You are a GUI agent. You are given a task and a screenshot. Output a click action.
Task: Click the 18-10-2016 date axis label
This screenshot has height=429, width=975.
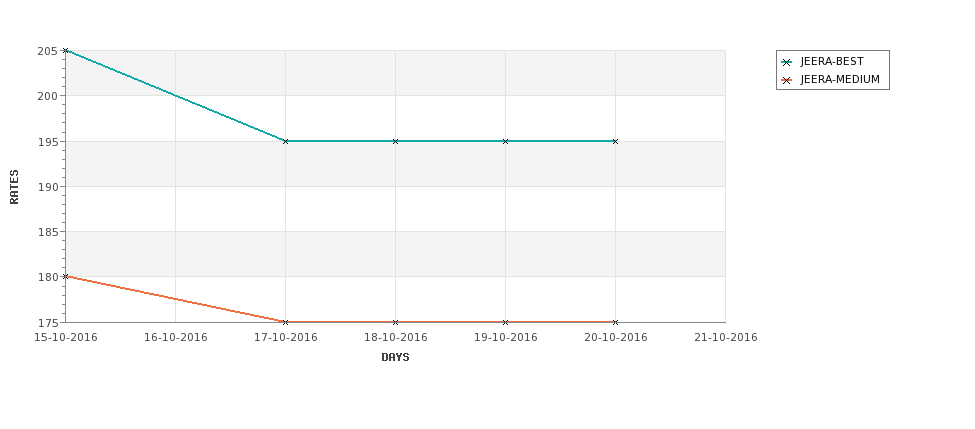[395, 338]
